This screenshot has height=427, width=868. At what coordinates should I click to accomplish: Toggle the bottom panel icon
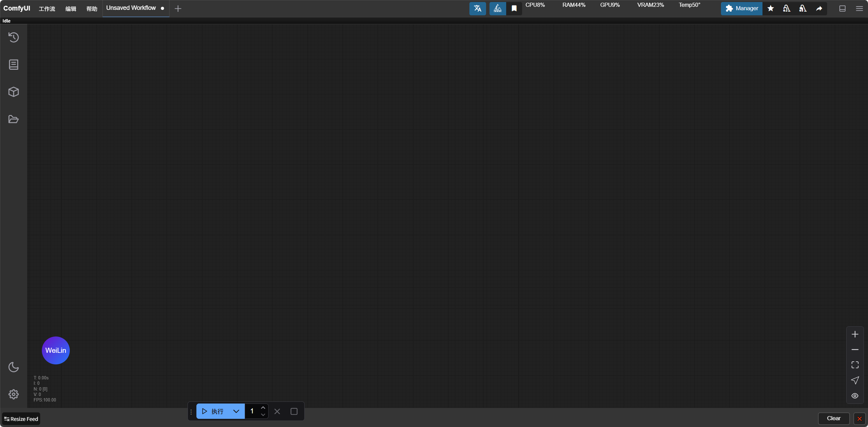(842, 9)
